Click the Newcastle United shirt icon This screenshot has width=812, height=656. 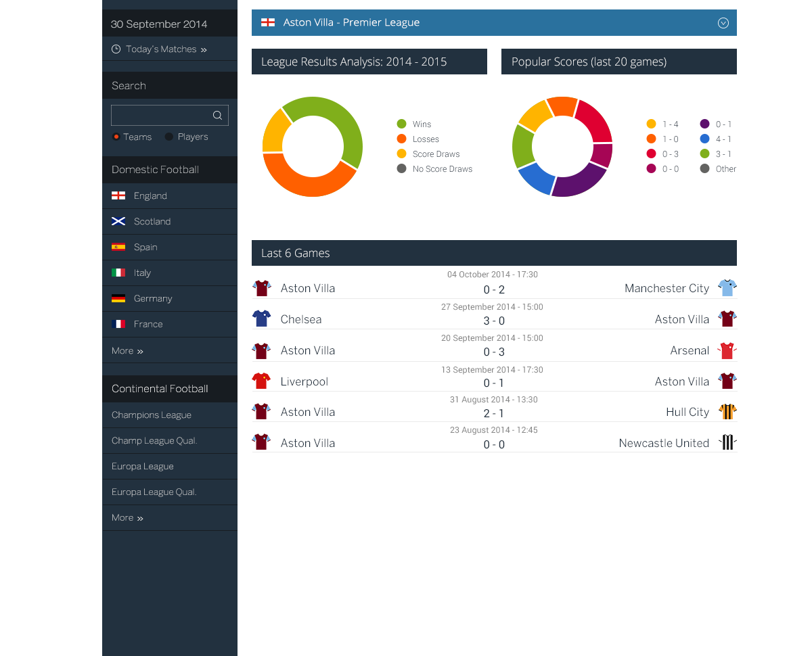click(x=727, y=442)
